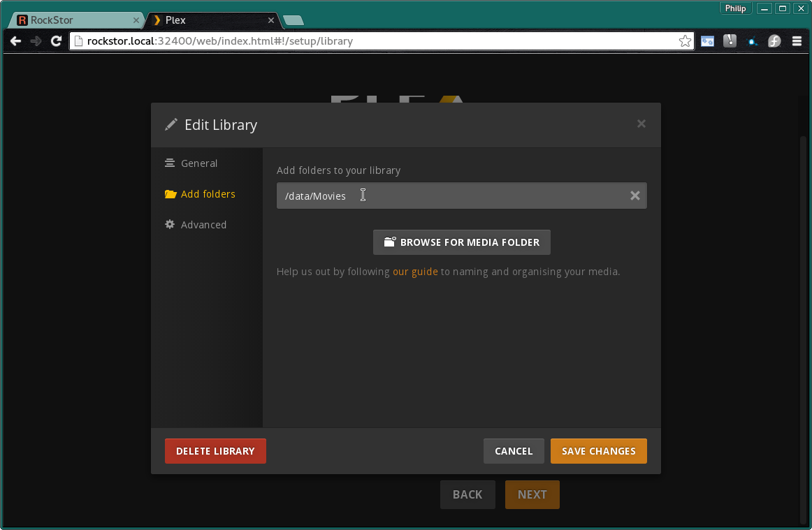Viewport: 812px width, 530px height.
Task: Minimize the browser window
Action: click(x=764, y=8)
